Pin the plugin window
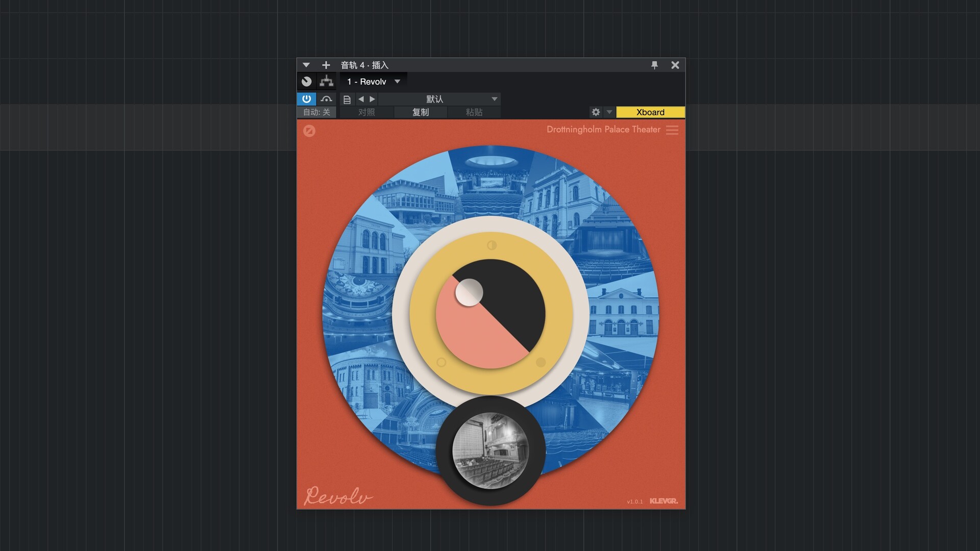This screenshot has height=551, width=980. (654, 65)
